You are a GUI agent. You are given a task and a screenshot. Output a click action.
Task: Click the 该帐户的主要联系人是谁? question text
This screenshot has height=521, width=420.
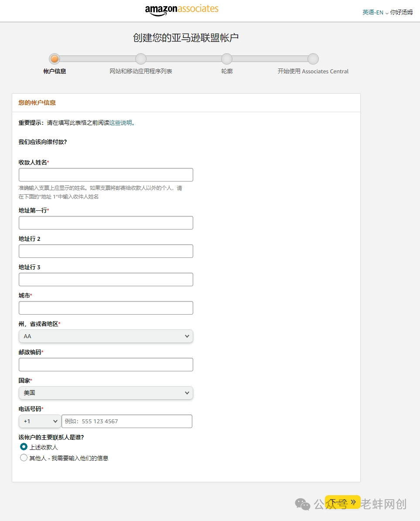coord(51,437)
